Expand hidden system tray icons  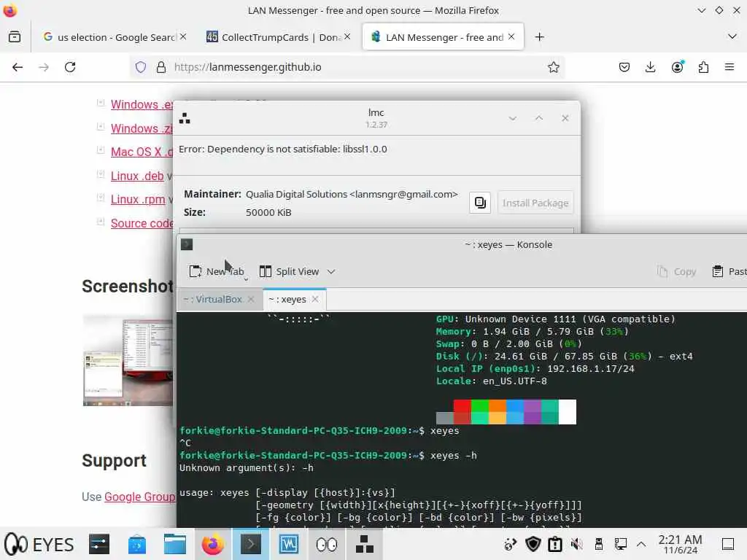click(641, 544)
